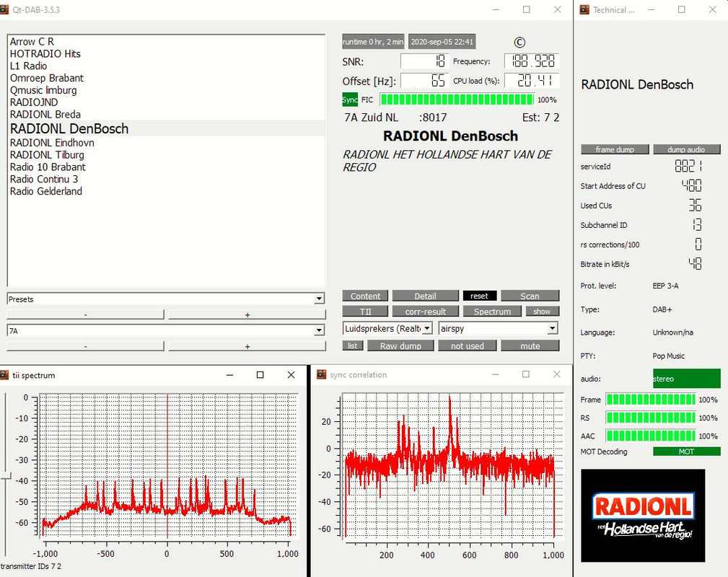Click the green stereo audio indicator
Viewport: 728px width, 577px height.
tap(687, 379)
